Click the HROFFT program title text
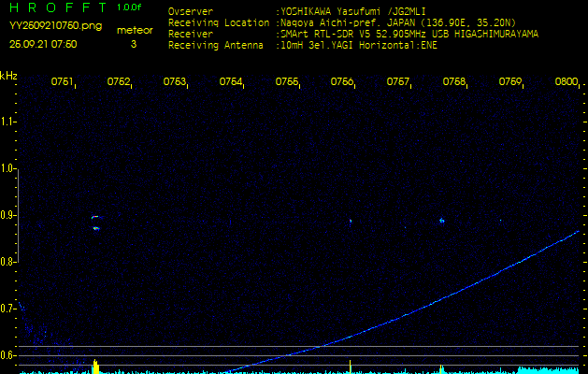The image size is (588, 374). click(53, 7)
